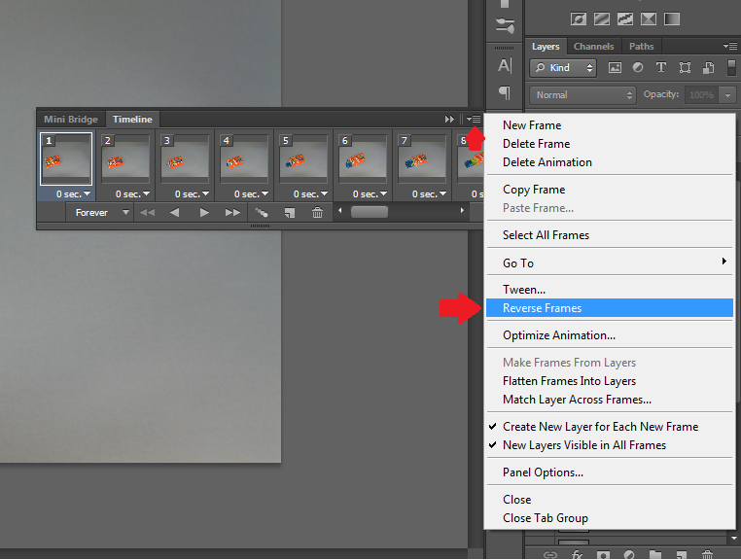Image resolution: width=741 pixels, height=560 pixels.
Task: Filter layers for pixel layers icon
Action: [615, 68]
